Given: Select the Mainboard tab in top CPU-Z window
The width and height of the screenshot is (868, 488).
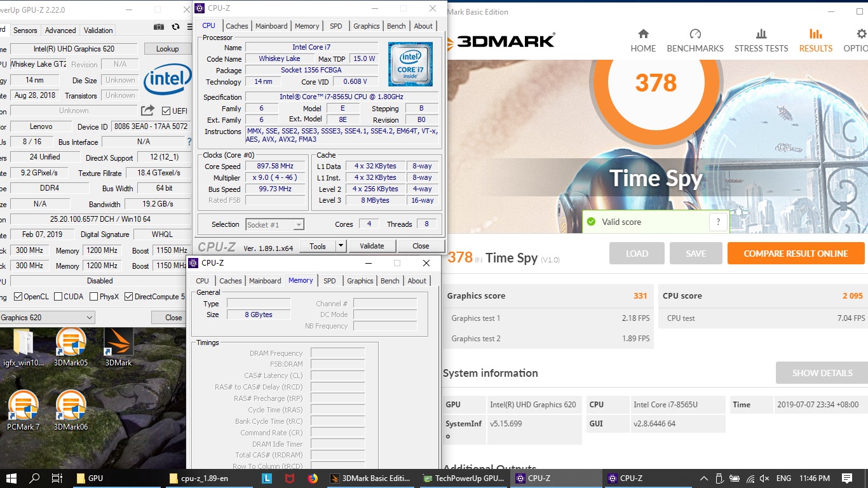Looking at the screenshot, I should [x=271, y=26].
